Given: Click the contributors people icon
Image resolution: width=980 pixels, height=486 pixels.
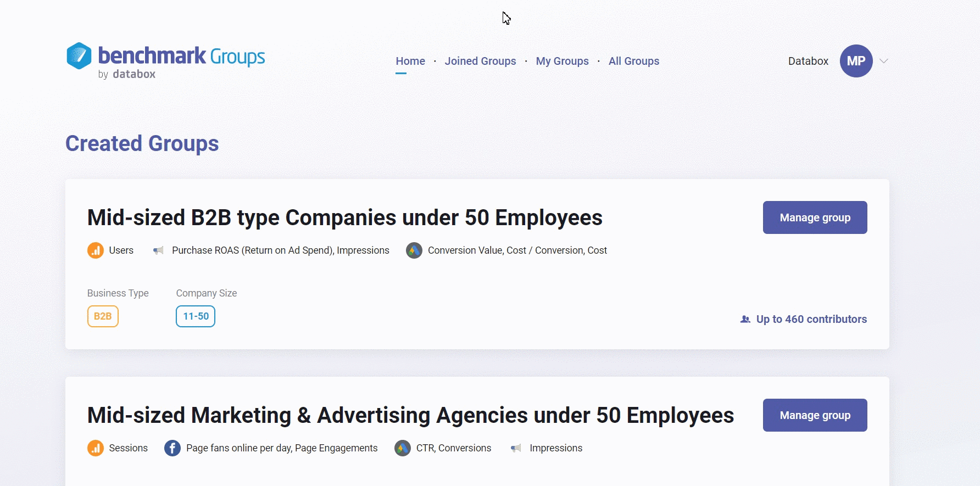Looking at the screenshot, I should 745,319.
